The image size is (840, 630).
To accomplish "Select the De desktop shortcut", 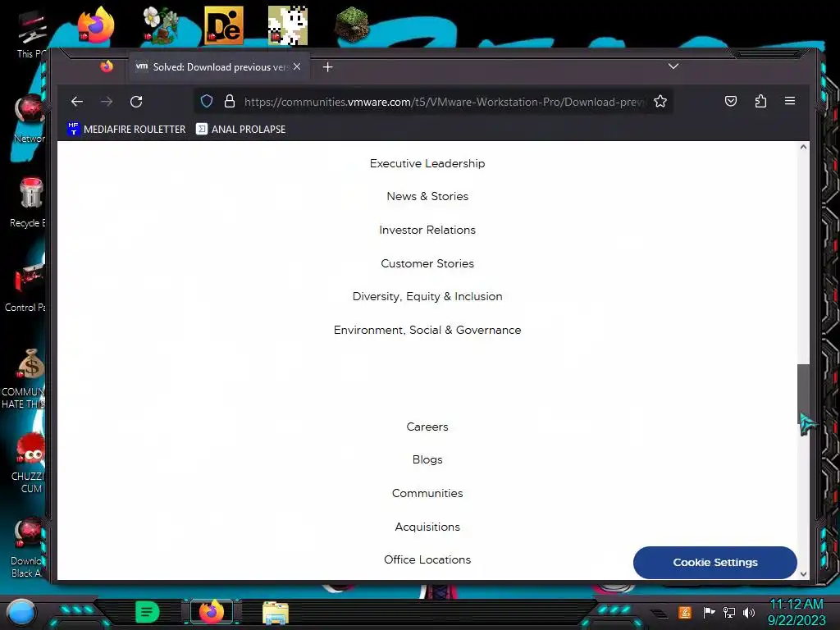I will click(224, 25).
